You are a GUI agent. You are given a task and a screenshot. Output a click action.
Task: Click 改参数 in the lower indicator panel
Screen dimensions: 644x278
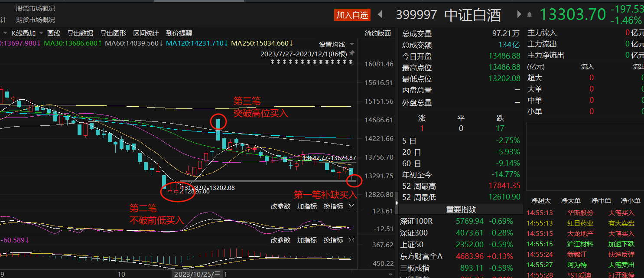(x=280, y=240)
